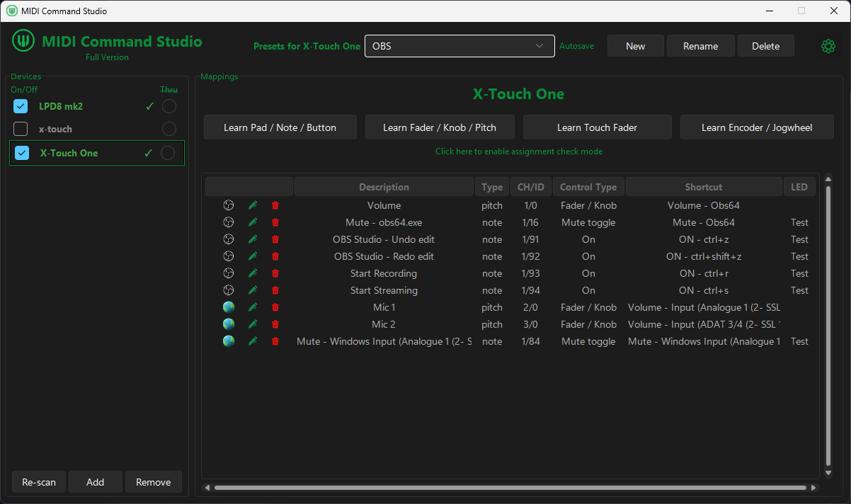Toggle the Autosave option
This screenshot has height=504, width=851.
tap(576, 46)
